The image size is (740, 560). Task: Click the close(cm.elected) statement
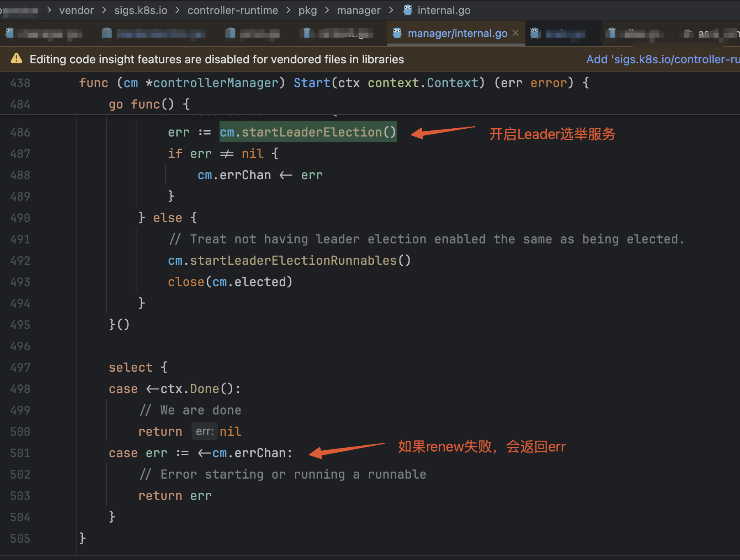230,282
